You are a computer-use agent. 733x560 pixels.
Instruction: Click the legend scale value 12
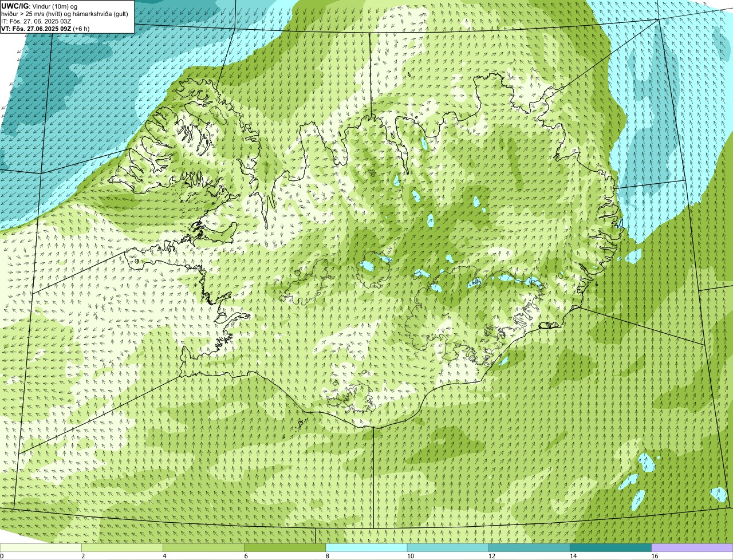[492, 556]
